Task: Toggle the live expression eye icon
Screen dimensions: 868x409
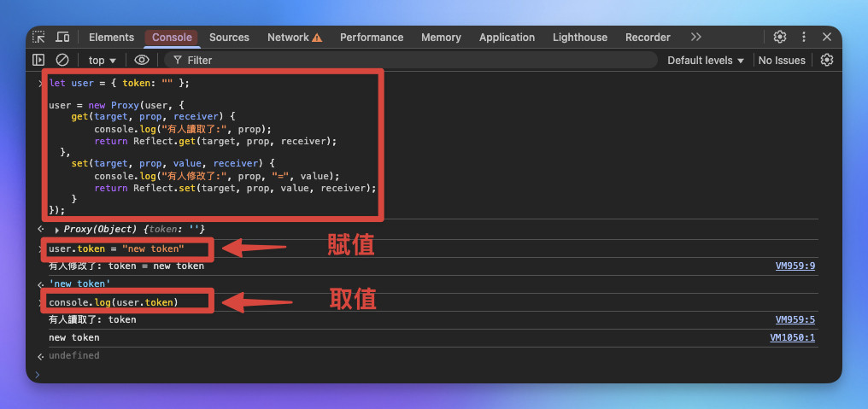Action: 142,60
